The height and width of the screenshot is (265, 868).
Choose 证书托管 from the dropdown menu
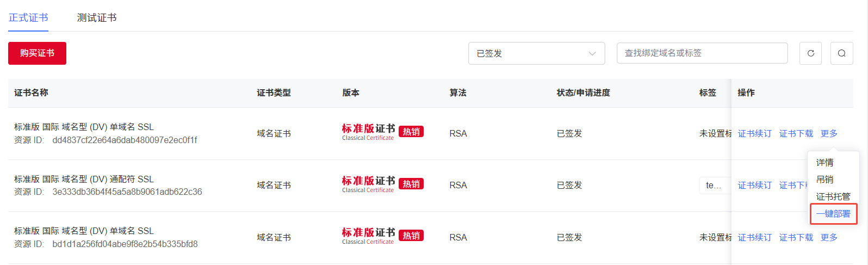tap(833, 196)
